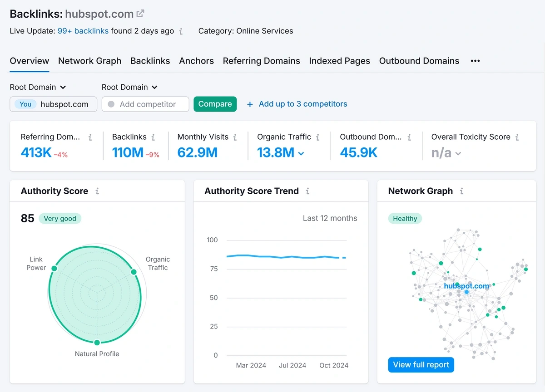The height and width of the screenshot is (392, 545).
Task: Switch to the Overview tab
Action: [30, 61]
